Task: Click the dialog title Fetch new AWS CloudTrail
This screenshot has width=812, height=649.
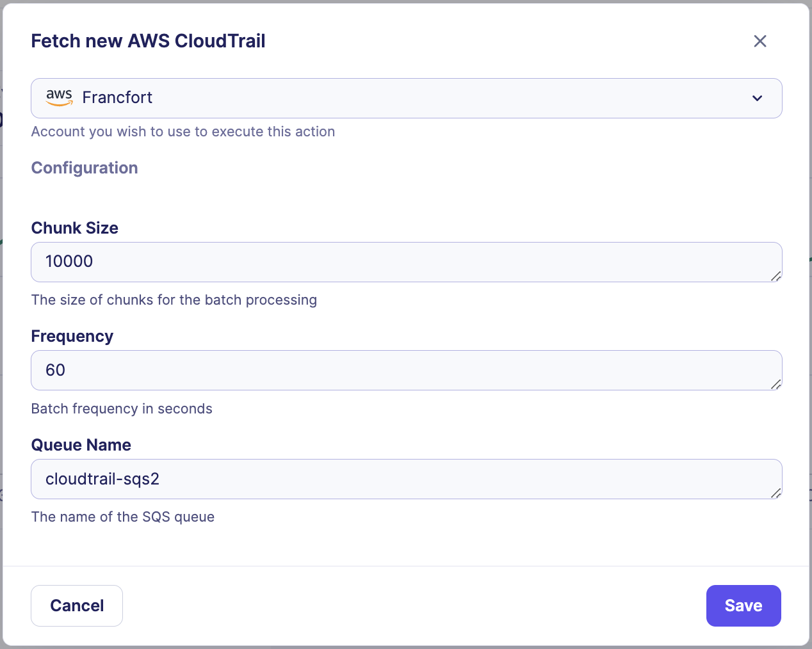Action: click(148, 41)
